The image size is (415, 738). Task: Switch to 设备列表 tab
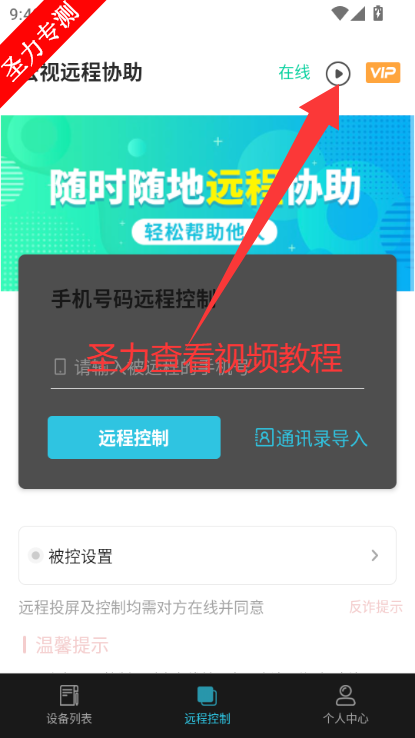pos(69,706)
